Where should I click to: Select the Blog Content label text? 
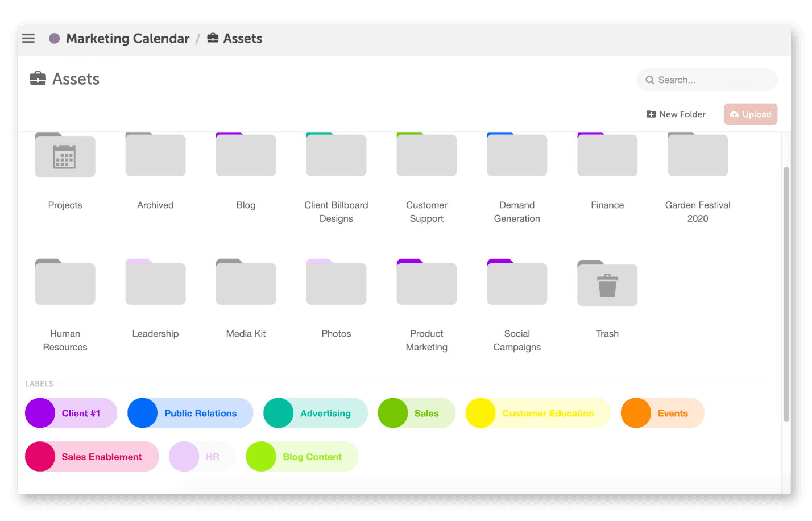tap(312, 457)
